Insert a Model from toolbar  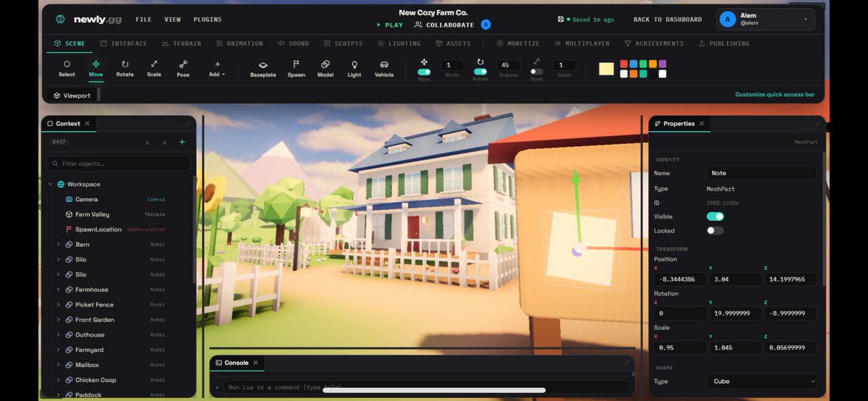[x=325, y=69]
